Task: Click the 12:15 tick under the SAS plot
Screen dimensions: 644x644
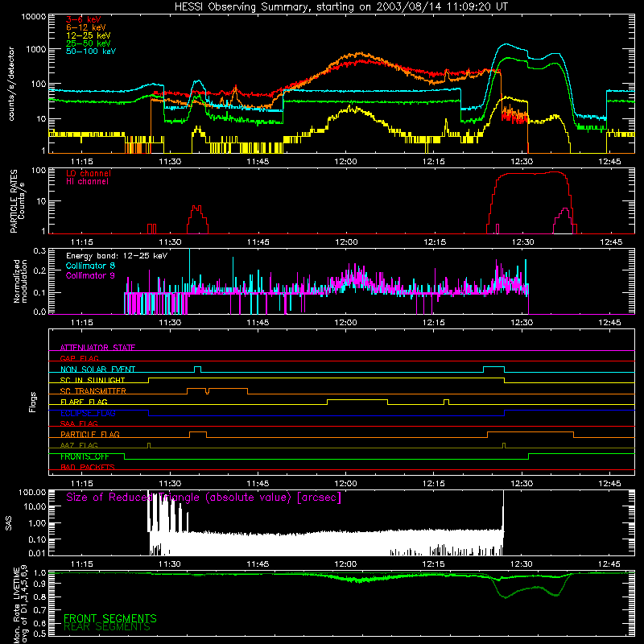Action: [x=433, y=564]
